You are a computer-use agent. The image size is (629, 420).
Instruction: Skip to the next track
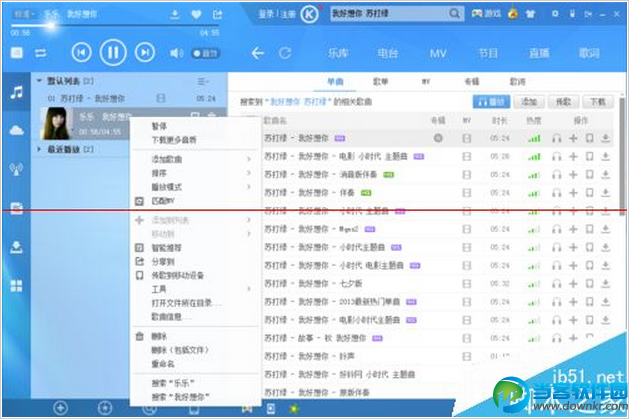[145, 53]
